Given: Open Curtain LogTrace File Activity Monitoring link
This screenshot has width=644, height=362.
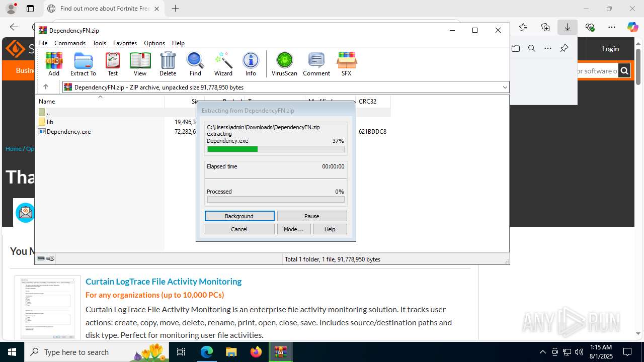Looking at the screenshot, I should pyautogui.click(x=164, y=282).
